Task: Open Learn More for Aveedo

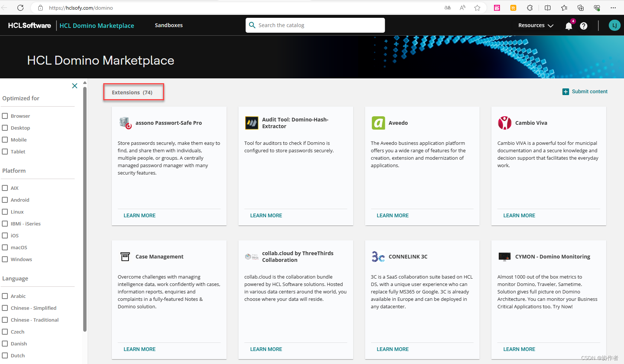Action: 393,215
